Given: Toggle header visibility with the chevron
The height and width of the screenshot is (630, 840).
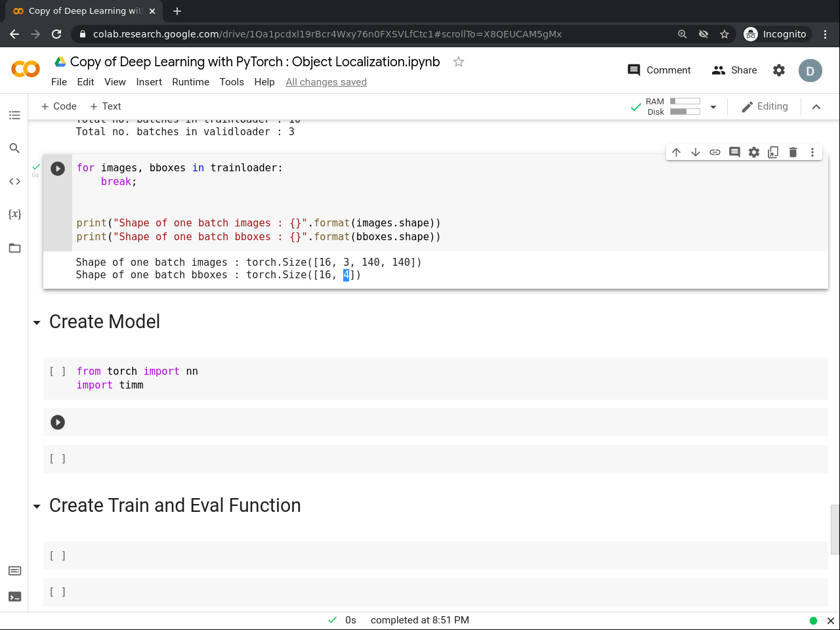Looking at the screenshot, I should pos(816,107).
